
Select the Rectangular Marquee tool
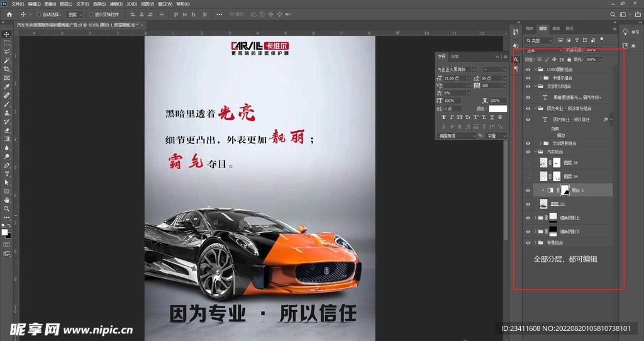[6, 43]
